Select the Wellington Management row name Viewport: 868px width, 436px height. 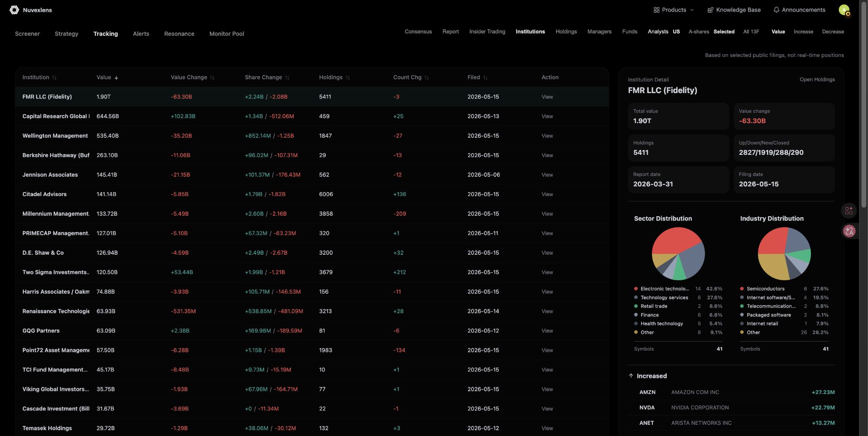pyautogui.click(x=55, y=136)
